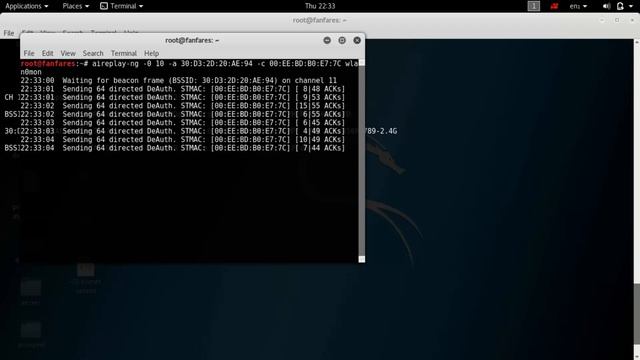
Task: Click the 'n0mon' wrapped command text
Action: 31,72
